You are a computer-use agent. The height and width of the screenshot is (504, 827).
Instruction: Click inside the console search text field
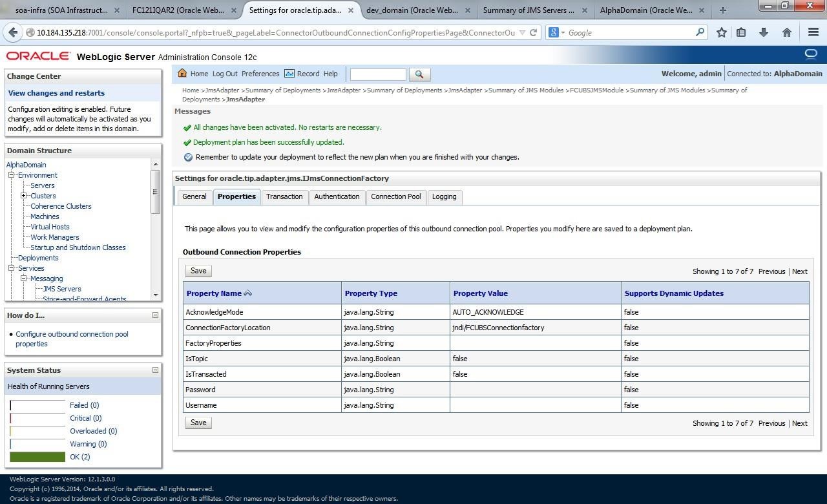[x=378, y=74]
